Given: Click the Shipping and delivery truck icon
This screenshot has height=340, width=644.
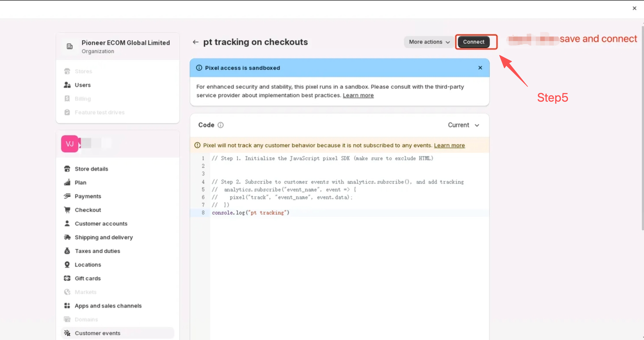Looking at the screenshot, I should click(67, 237).
